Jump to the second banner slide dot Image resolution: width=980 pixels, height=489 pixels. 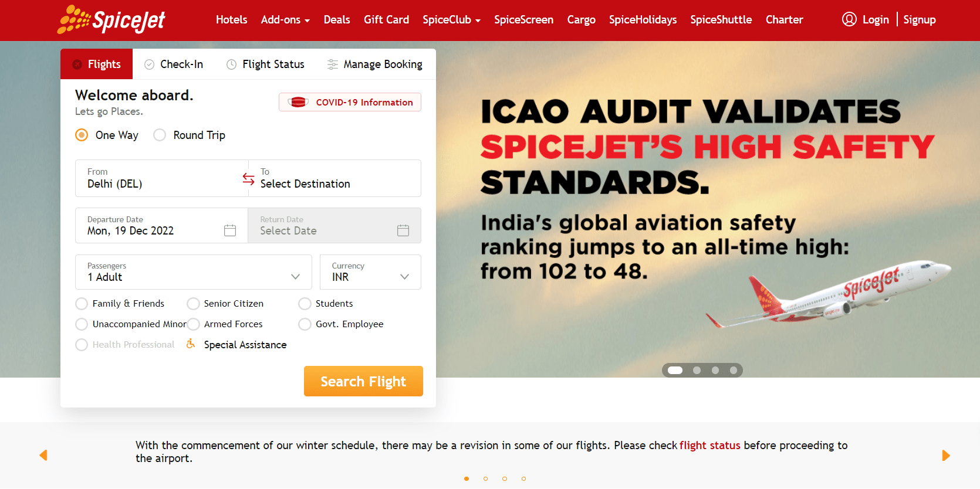click(697, 370)
